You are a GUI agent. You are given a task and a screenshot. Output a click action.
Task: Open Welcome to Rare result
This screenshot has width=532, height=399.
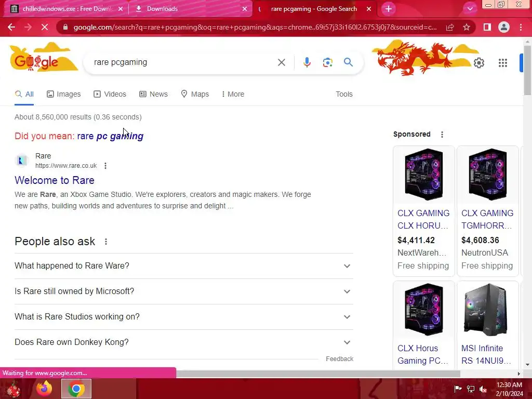pos(54,180)
